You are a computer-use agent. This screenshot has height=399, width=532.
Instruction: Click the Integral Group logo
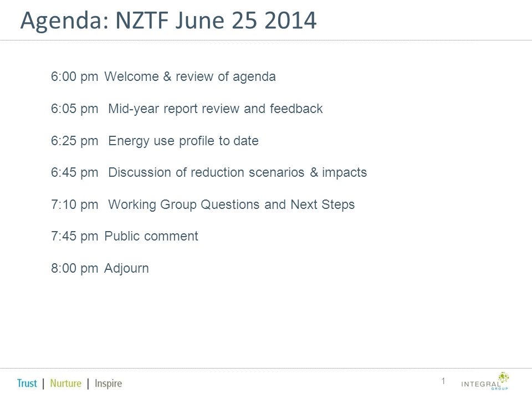pos(485,381)
